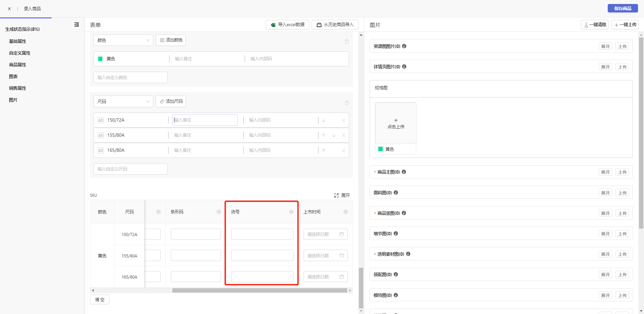
Task: Navigate to 销售属性 section
Action: [17, 88]
